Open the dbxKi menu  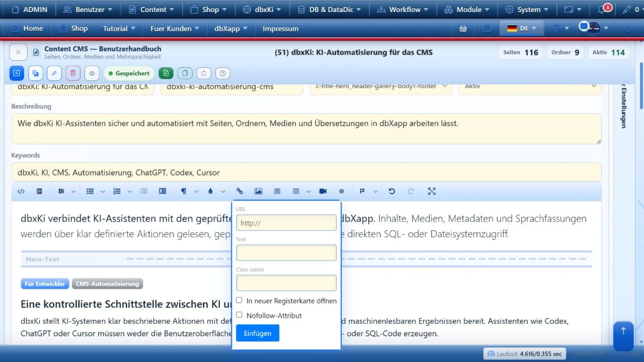tap(262, 9)
